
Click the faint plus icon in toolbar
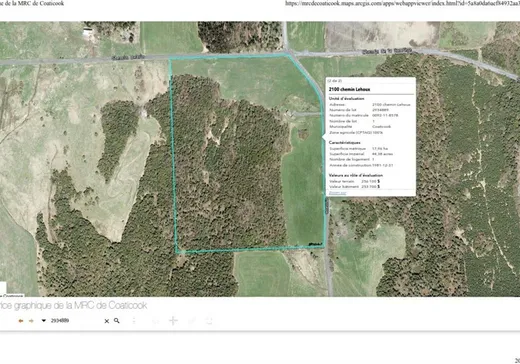pyautogui.click(x=173, y=321)
